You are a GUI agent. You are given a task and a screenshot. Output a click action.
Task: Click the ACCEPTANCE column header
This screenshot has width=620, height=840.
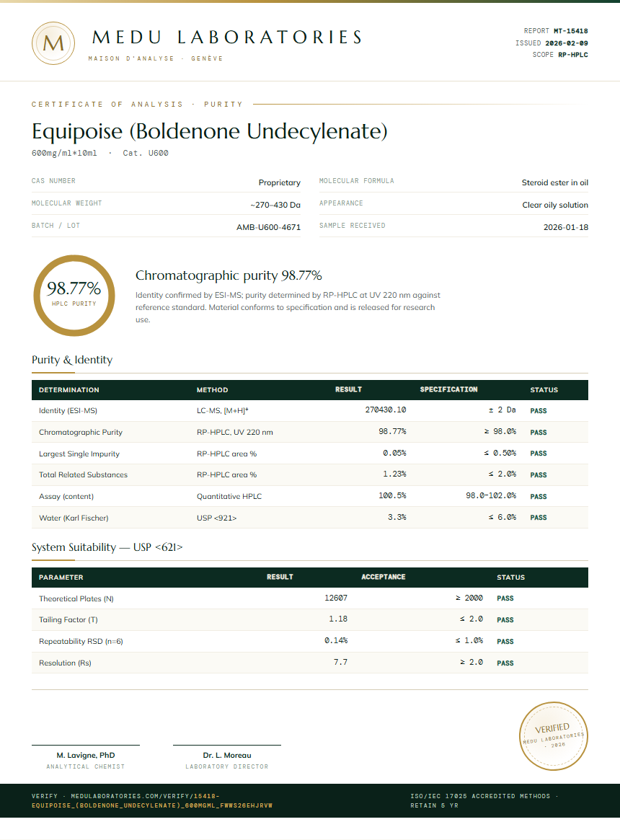click(383, 577)
